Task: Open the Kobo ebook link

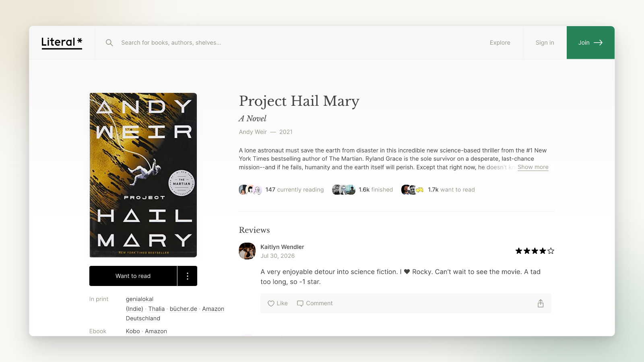Action: [x=133, y=331]
